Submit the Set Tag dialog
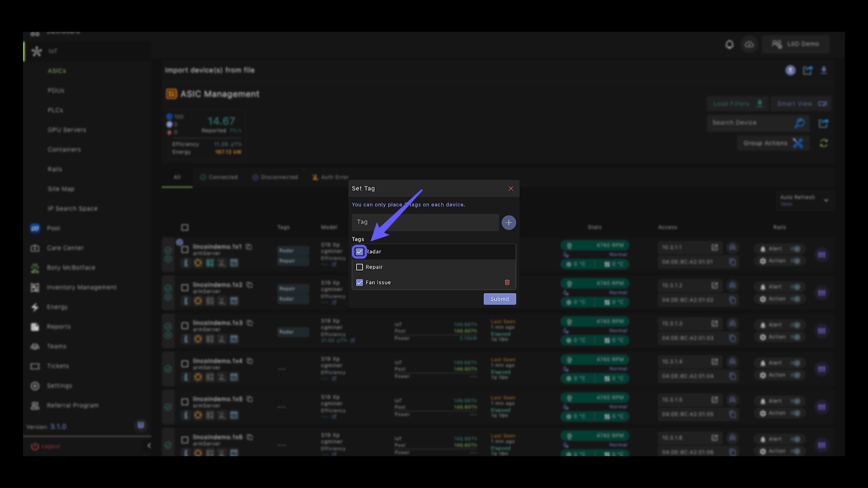 click(x=500, y=299)
